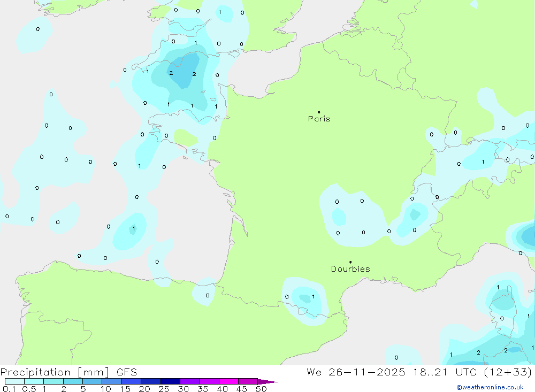Pick the 15–20 mm legend swatch
Screen dimensions: 535x392
pos(132,381)
